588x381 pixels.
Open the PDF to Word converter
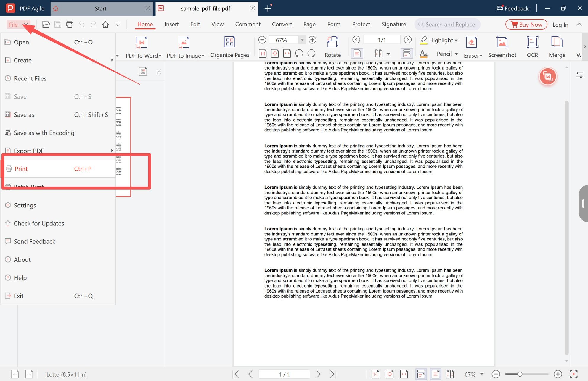tap(143, 47)
